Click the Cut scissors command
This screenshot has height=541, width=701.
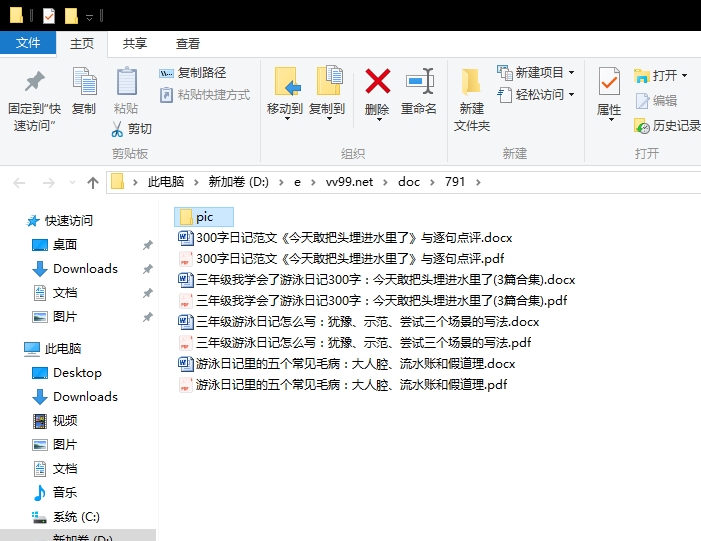coord(131,129)
